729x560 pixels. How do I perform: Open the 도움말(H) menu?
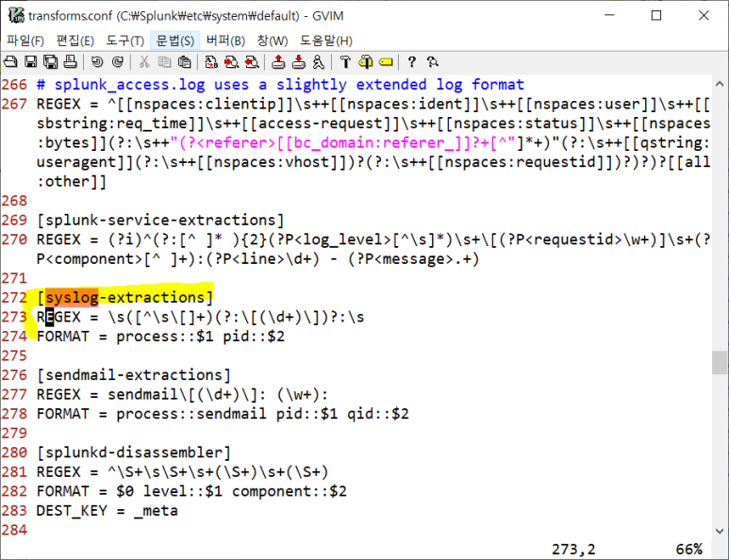(x=326, y=41)
